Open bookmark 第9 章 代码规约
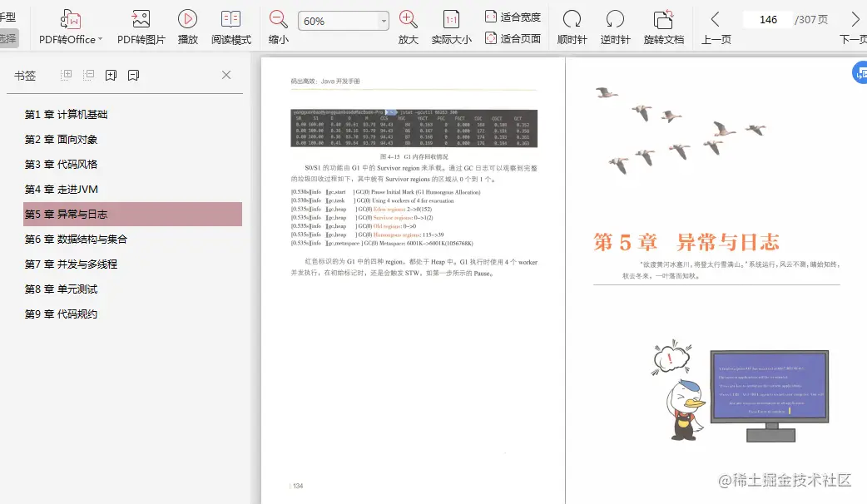 pos(61,314)
